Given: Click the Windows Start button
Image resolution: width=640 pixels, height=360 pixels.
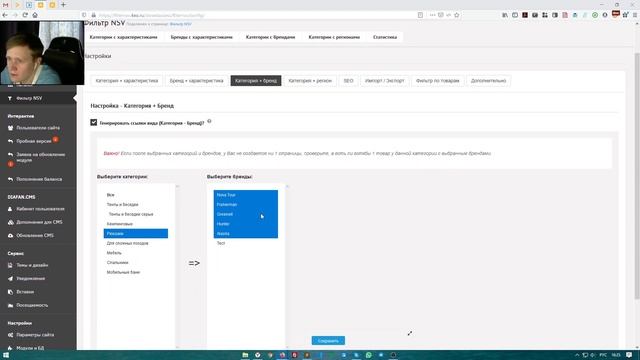Looking at the screenshot, I should pos(6,355).
